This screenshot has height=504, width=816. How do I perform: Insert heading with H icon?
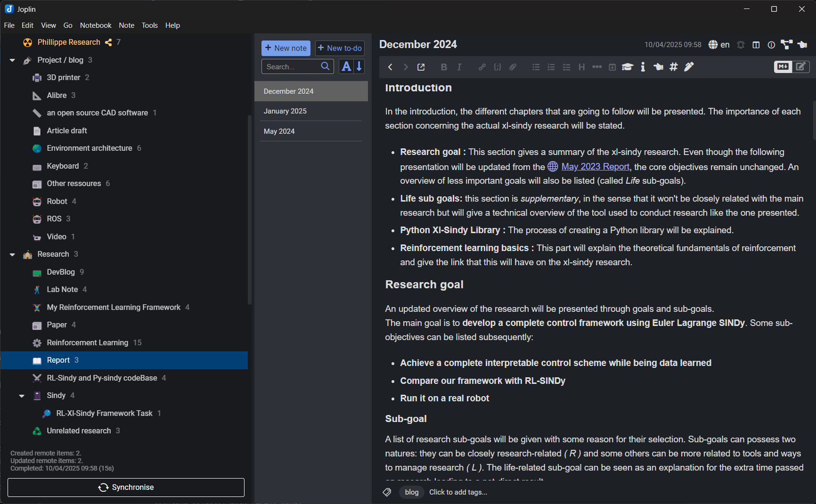point(582,67)
